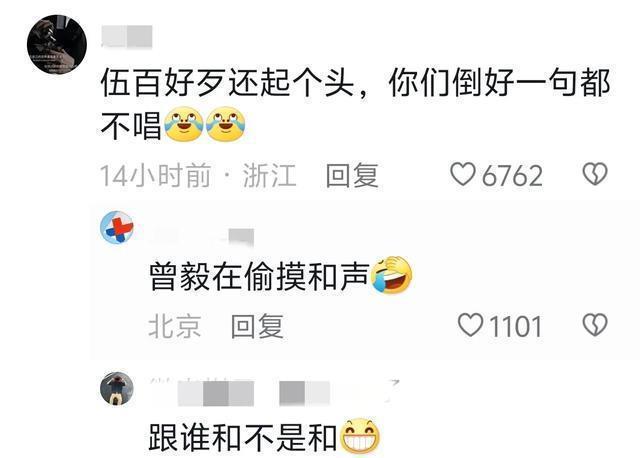640x458 pixels.
Task: Tap the 6762 like count number
Action: point(512,176)
